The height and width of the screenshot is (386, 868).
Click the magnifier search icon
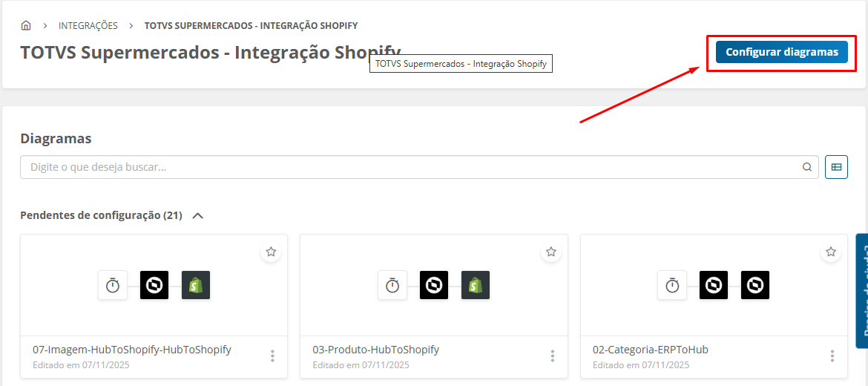pyautogui.click(x=807, y=167)
